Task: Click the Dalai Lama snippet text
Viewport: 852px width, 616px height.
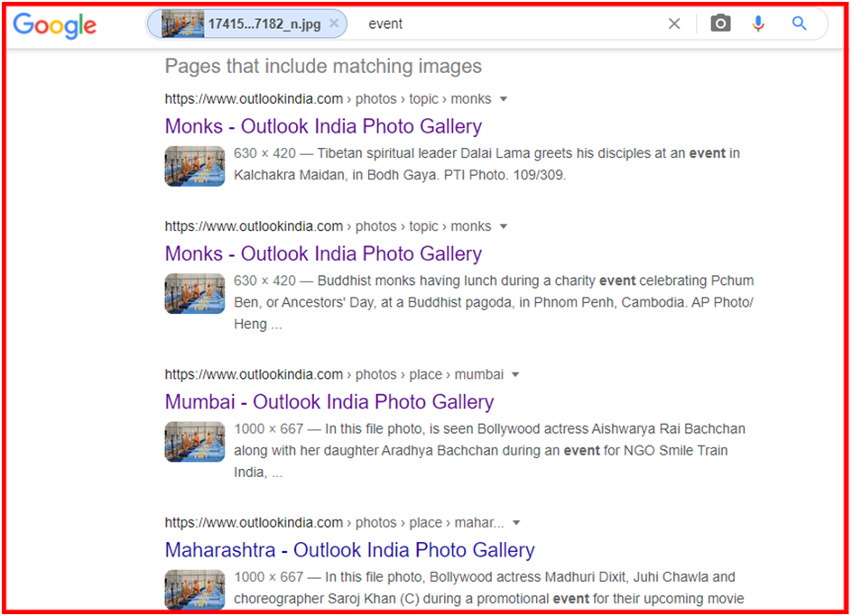Action: tap(486, 164)
